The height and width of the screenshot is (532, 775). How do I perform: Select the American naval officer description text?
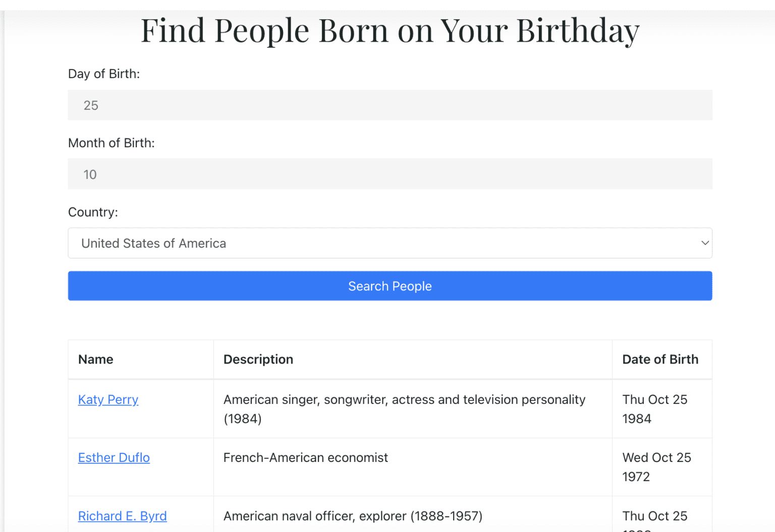(x=352, y=516)
